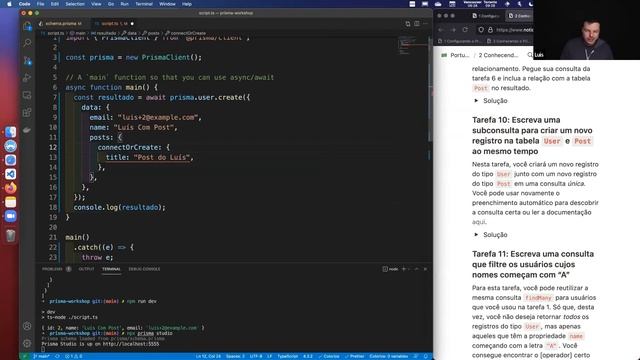Open terminal shell selector 'node'
The height and width of the screenshot is (360, 640).
pyautogui.click(x=390, y=269)
